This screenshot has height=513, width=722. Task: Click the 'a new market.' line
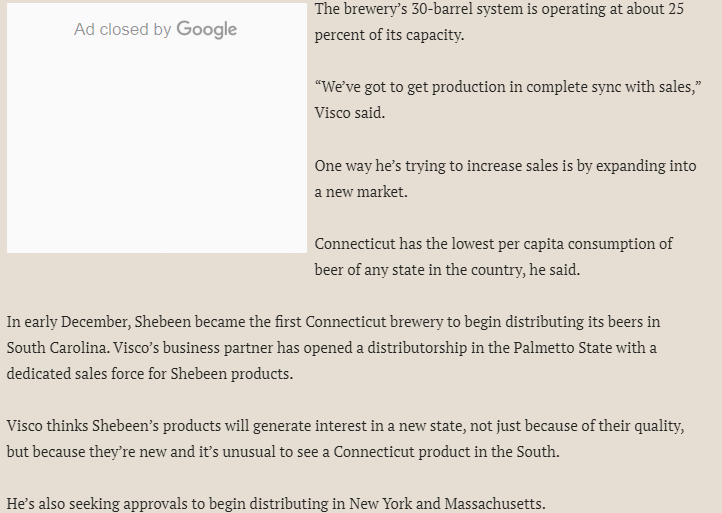coord(361,192)
